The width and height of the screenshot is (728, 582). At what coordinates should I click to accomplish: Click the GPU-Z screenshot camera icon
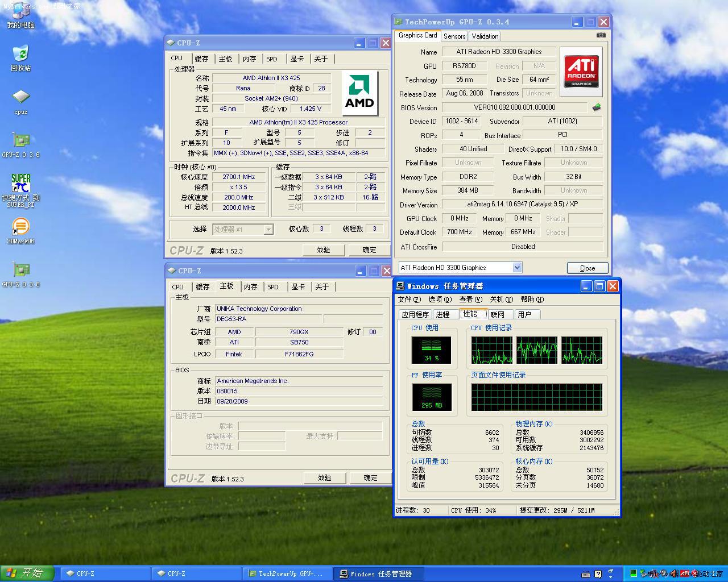click(x=601, y=35)
